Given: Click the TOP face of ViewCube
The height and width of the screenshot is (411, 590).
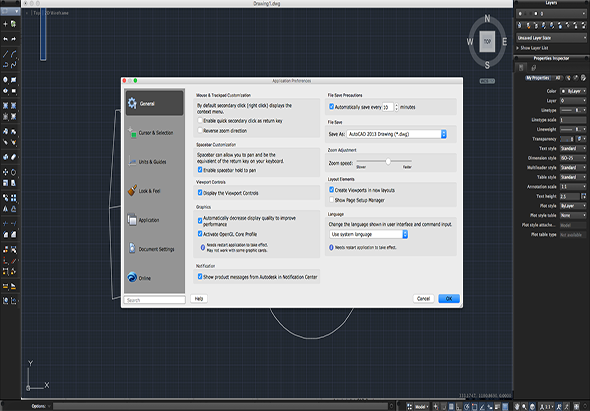Looking at the screenshot, I should pos(487,41).
